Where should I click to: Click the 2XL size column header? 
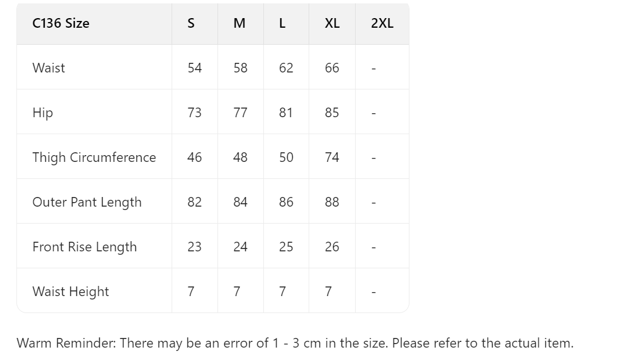pyautogui.click(x=382, y=24)
